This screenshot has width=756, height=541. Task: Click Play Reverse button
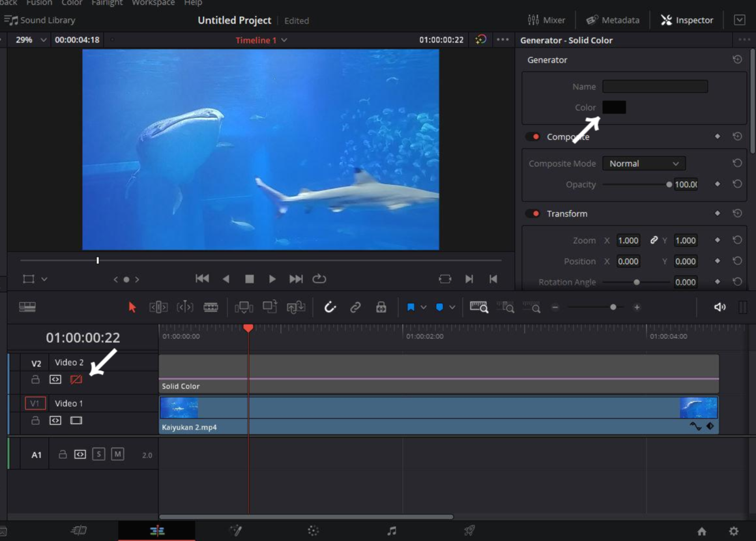[x=225, y=279]
